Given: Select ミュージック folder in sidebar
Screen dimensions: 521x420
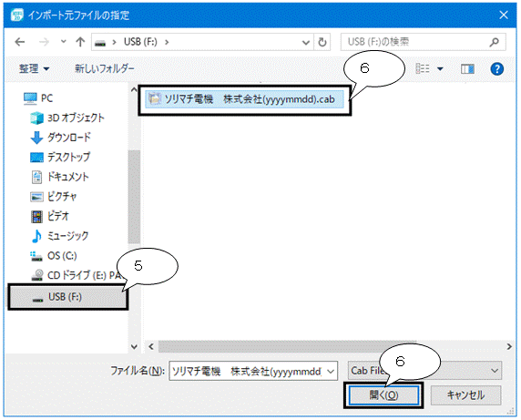Looking at the screenshot, I should (67, 236).
